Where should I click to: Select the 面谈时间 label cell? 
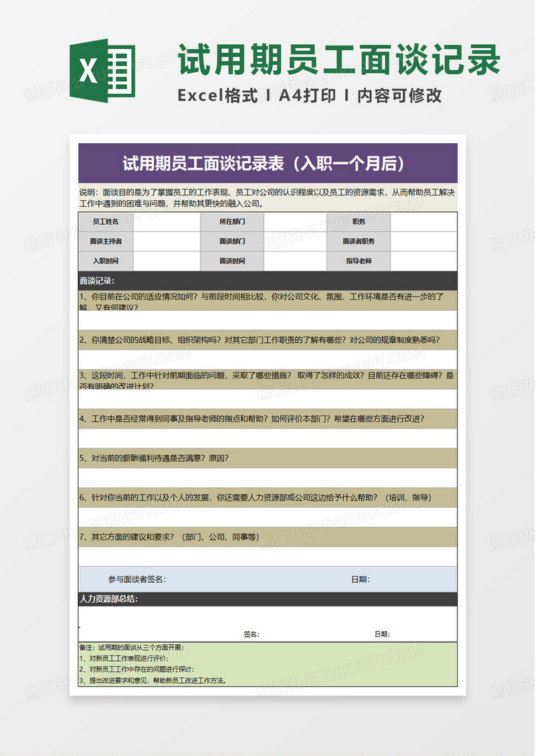click(x=232, y=262)
